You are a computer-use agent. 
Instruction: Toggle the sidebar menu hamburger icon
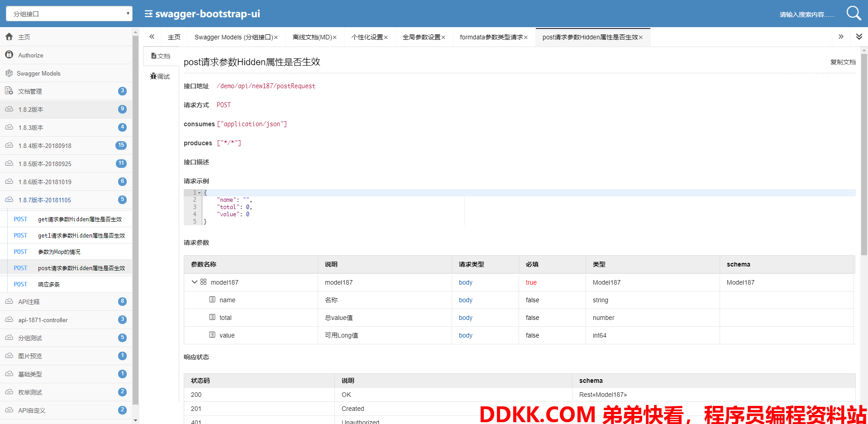[x=148, y=14]
